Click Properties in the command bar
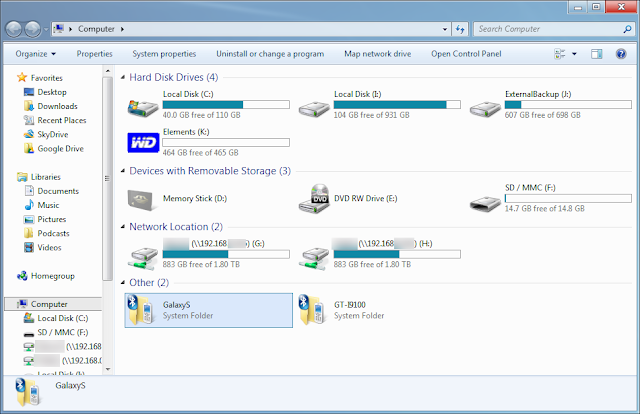This screenshot has height=414, width=640. pos(94,53)
